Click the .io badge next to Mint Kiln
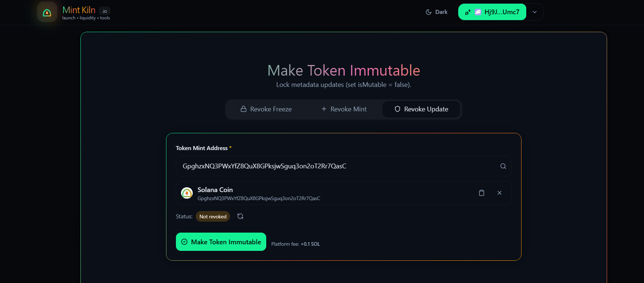The height and width of the screenshot is (283, 644). tap(104, 10)
